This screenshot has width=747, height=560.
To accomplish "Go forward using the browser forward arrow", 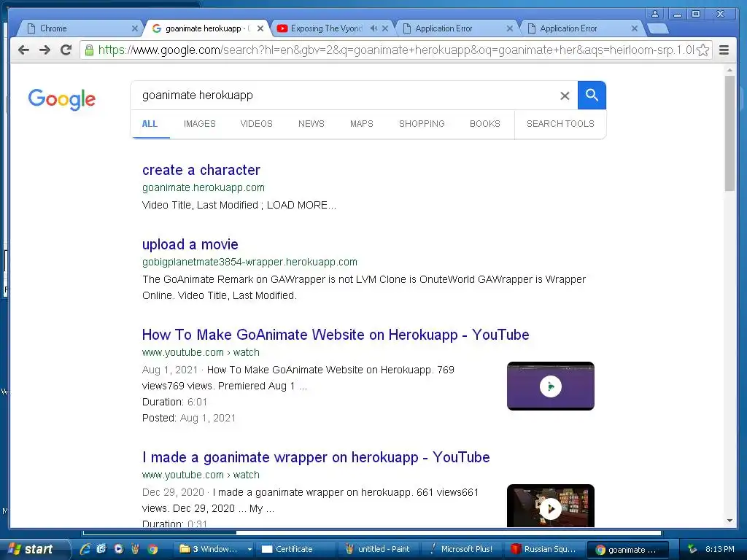I will pyautogui.click(x=44, y=50).
